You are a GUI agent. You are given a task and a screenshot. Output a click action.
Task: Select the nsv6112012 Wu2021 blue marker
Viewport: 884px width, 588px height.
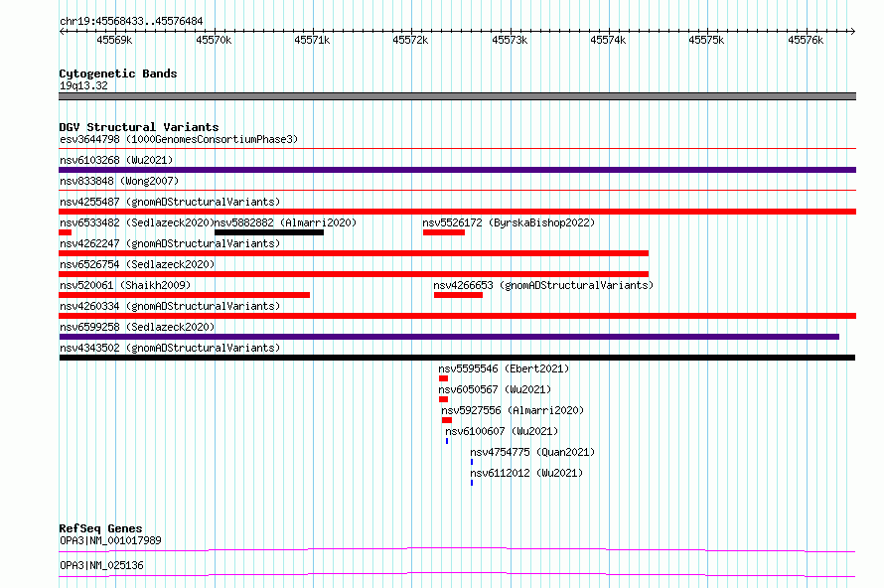[x=472, y=483]
